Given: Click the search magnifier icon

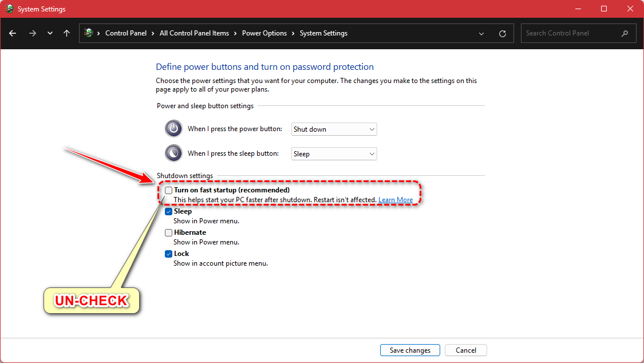Looking at the screenshot, I should click(x=625, y=33).
